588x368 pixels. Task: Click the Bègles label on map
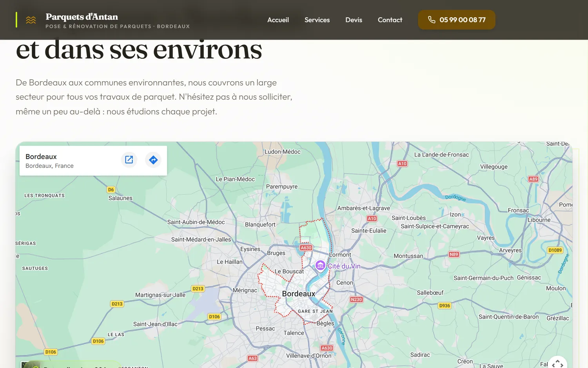coord(325,324)
